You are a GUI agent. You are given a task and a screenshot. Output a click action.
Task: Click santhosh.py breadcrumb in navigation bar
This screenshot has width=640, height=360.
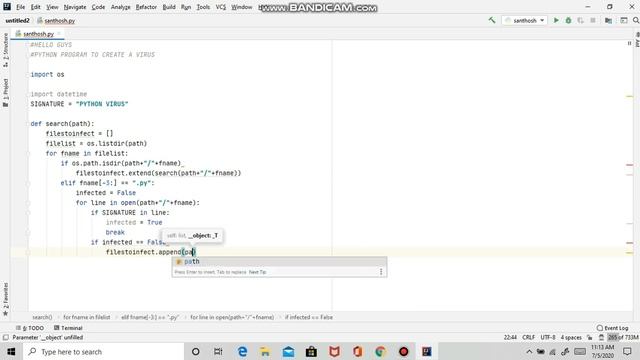click(56, 20)
